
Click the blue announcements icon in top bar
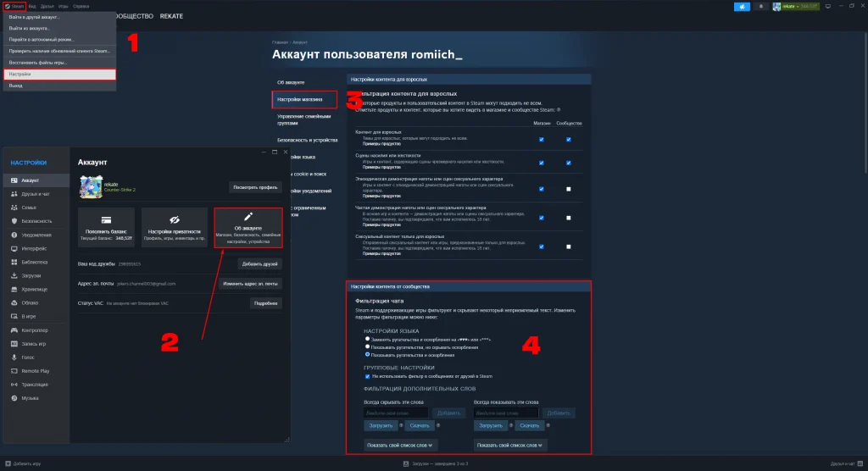click(x=743, y=6)
